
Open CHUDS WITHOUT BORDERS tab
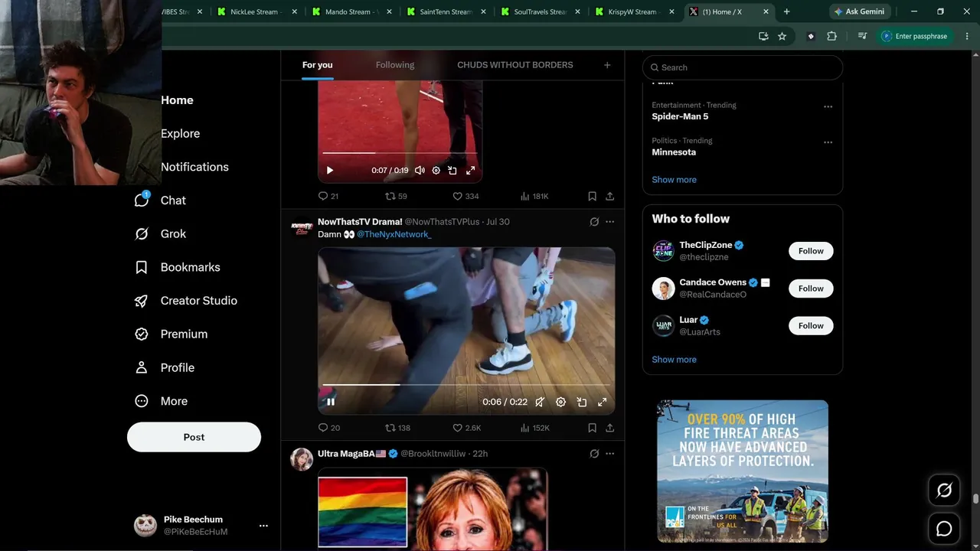(x=515, y=65)
